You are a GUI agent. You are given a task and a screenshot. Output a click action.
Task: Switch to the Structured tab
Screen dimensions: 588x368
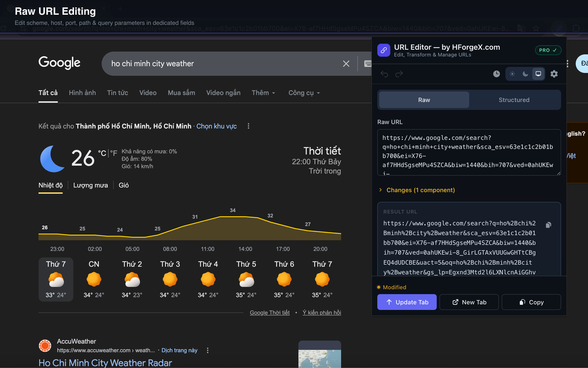pyautogui.click(x=514, y=100)
